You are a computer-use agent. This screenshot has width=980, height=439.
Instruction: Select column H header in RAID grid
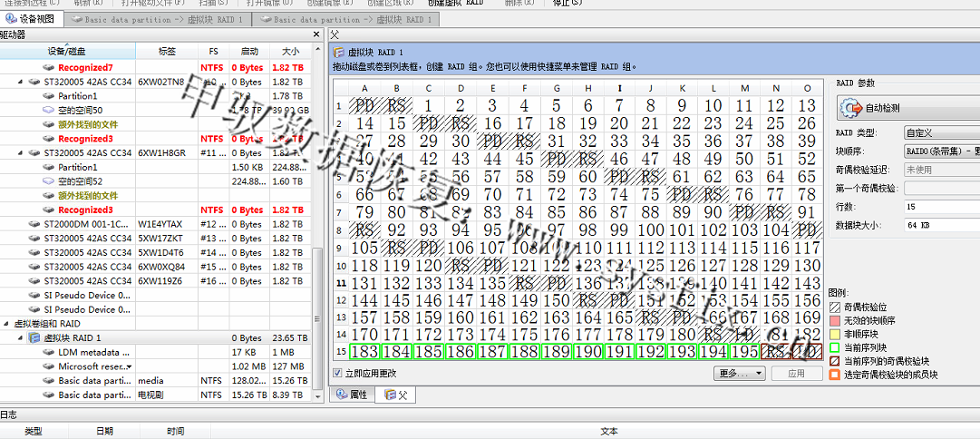click(587, 88)
